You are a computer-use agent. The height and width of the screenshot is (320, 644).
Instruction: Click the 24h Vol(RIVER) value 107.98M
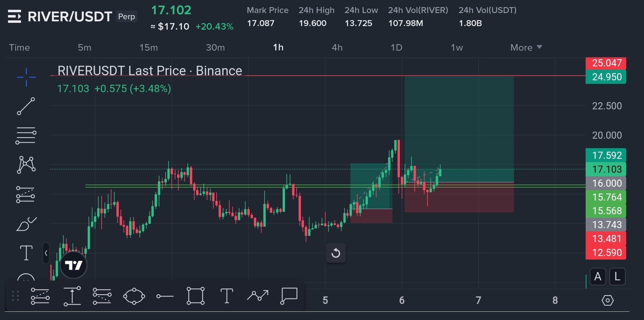(x=406, y=23)
